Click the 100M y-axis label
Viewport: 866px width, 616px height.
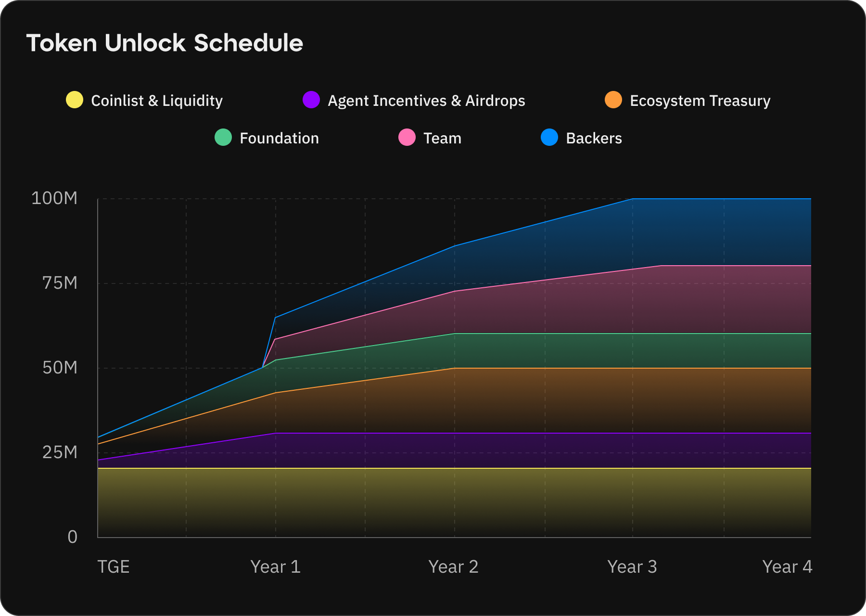(54, 198)
